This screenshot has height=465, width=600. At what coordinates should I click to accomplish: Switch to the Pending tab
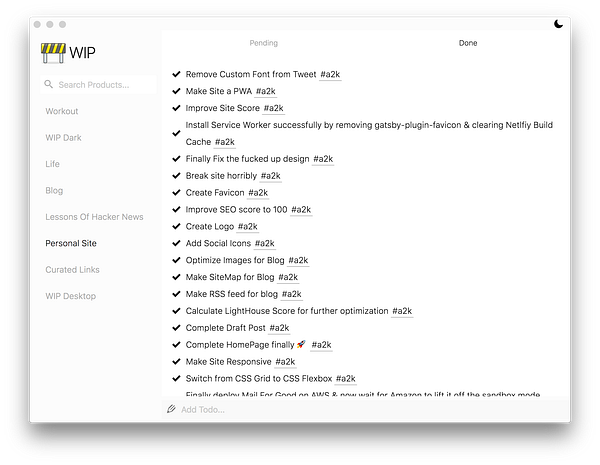(x=264, y=43)
